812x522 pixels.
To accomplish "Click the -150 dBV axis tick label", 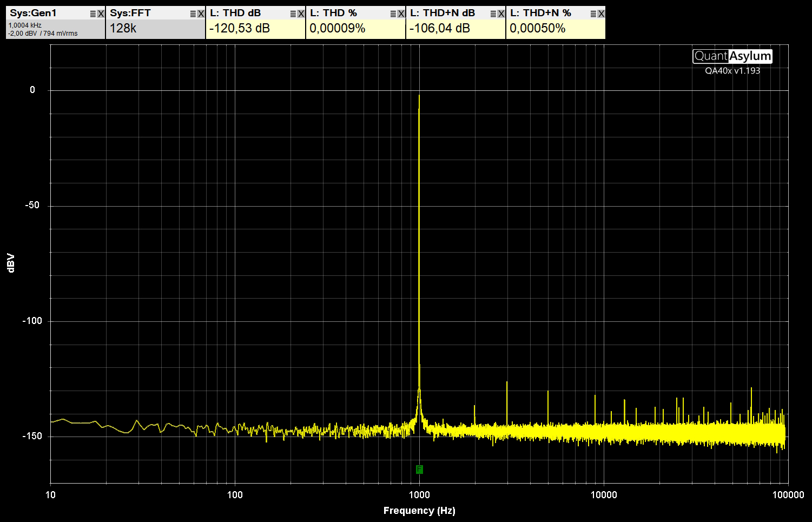I will tap(32, 436).
